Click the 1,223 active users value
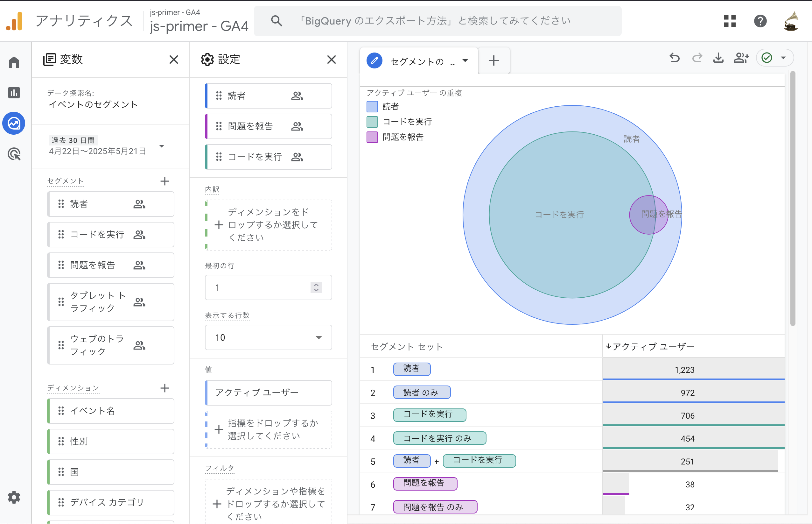This screenshot has width=812, height=524. (x=684, y=370)
